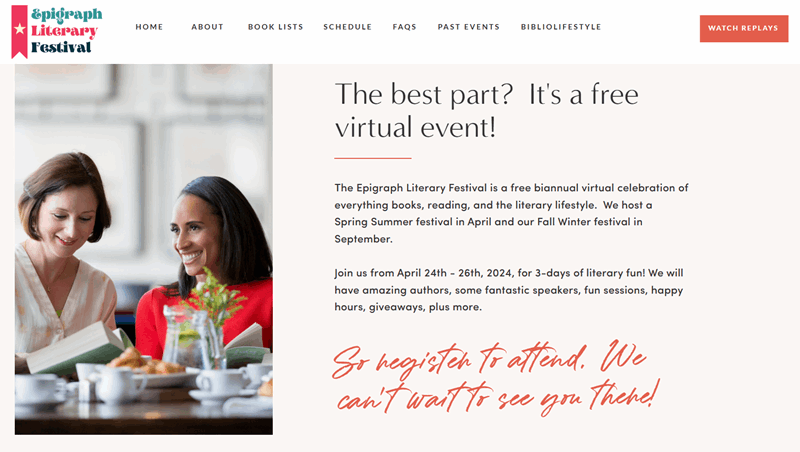Click the 'Epigraph' word in the logo
Screen dimensions: 800x452
pyautogui.click(x=66, y=15)
